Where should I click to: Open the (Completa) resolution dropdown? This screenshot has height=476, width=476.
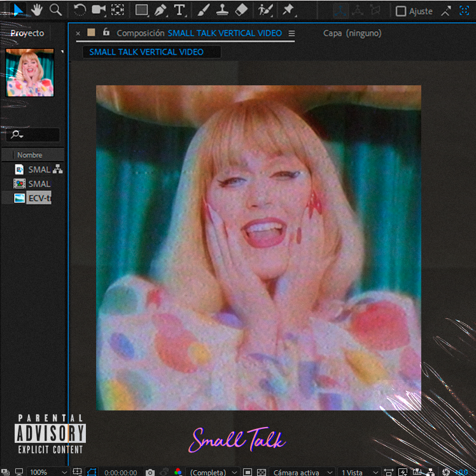[x=213, y=472]
